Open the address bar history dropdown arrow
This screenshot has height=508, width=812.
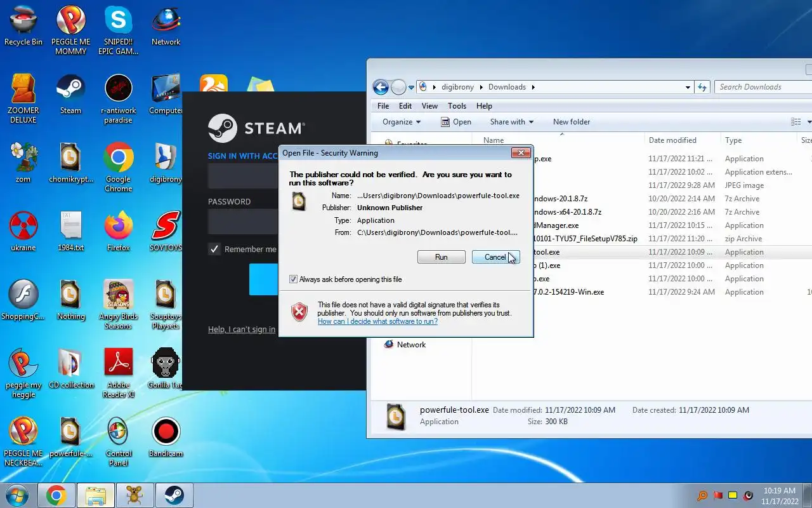pyautogui.click(x=688, y=87)
